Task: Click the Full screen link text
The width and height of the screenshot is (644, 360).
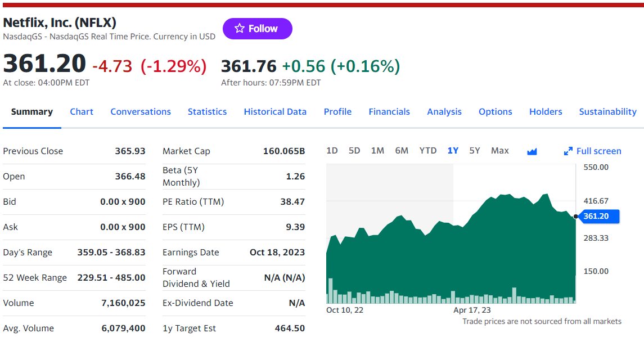Action: click(599, 151)
